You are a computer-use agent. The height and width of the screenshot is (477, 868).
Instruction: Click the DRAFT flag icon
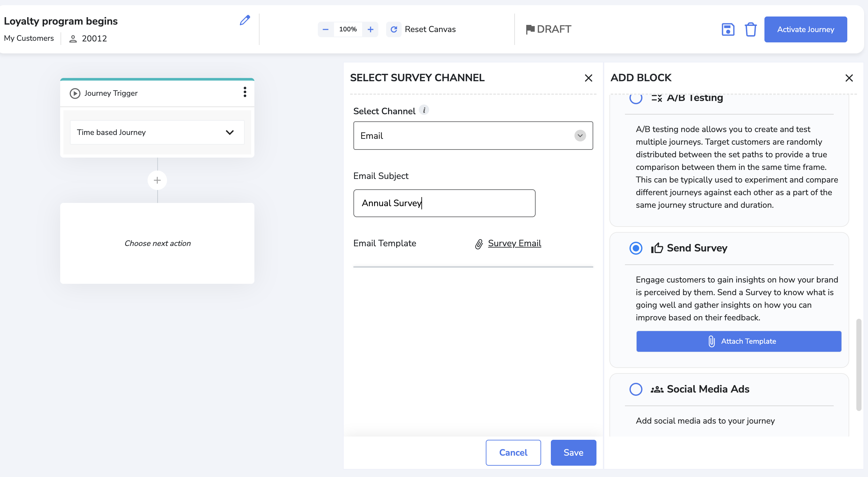(x=530, y=29)
